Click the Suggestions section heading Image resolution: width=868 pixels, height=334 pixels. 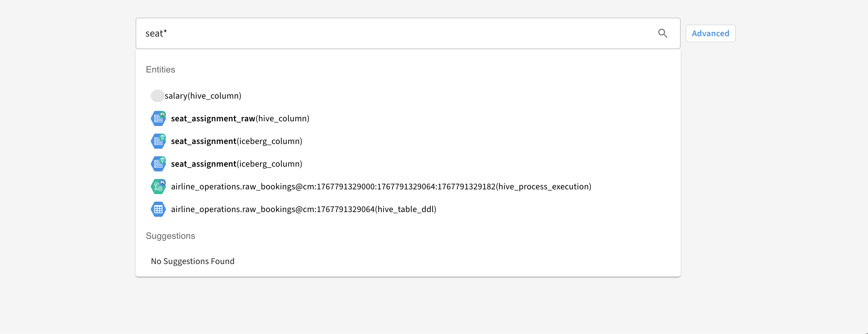tap(170, 236)
